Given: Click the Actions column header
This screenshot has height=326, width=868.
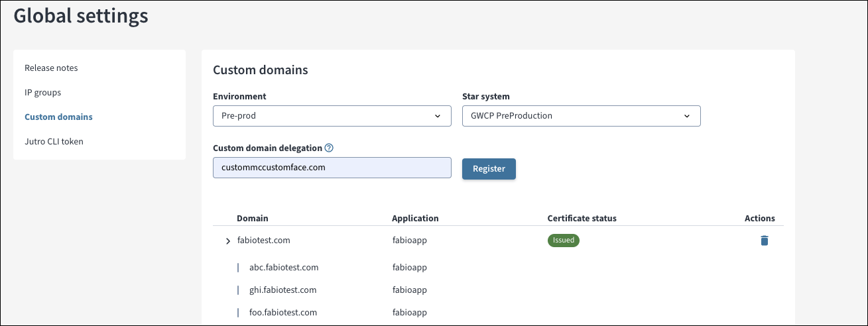Looking at the screenshot, I should (x=760, y=218).
